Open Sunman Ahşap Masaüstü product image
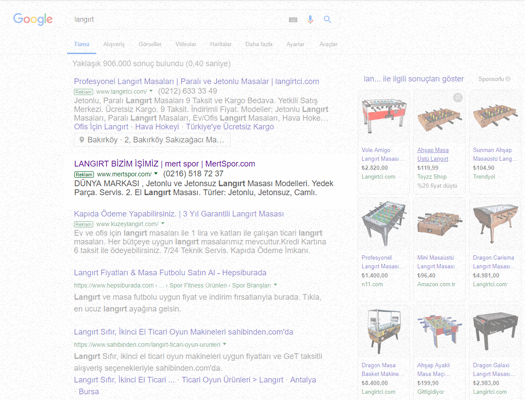The image size is (525, 400). (495, 115)
